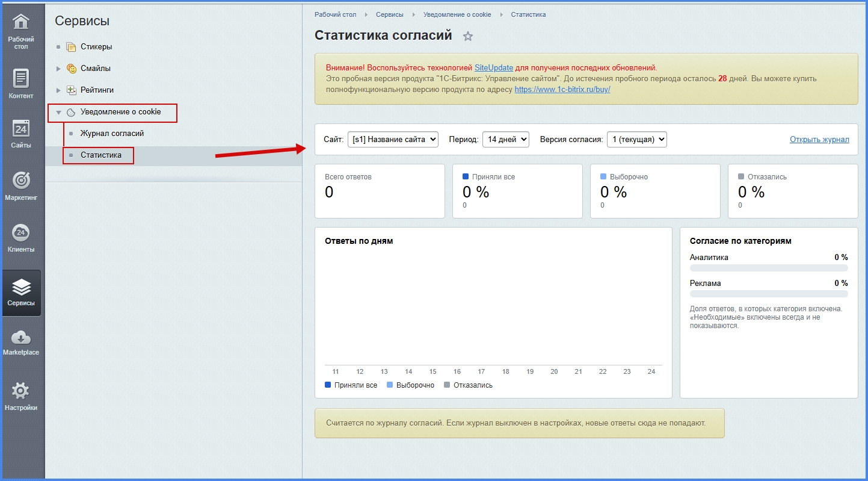The image size is (868, 481).
Task: Follow the SiteUpdate link
Action: tap(494, 68)
